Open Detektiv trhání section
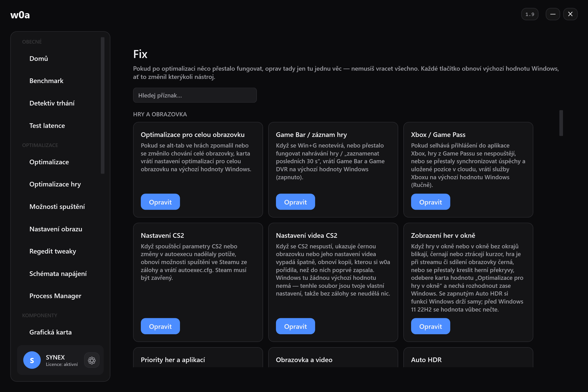 (52, 103)
